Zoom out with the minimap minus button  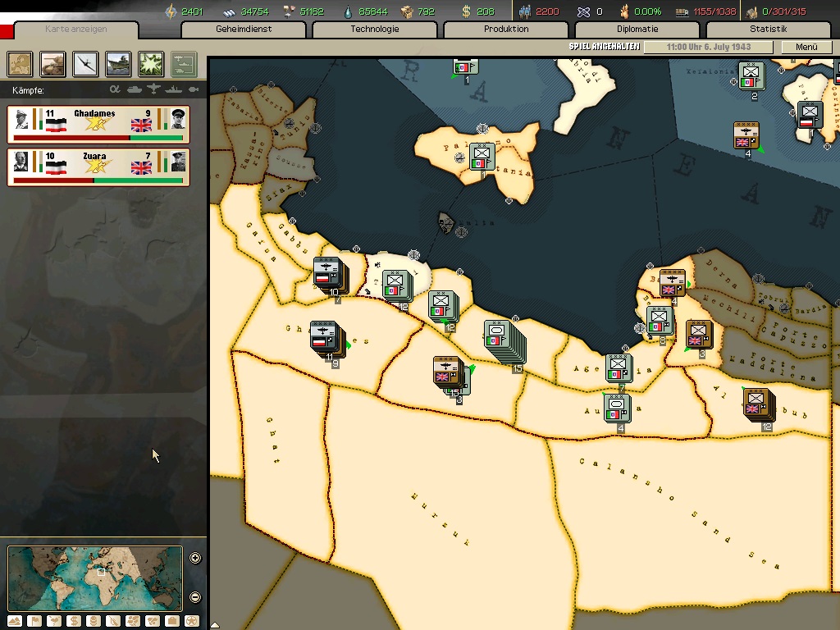[x=195, y=597]
